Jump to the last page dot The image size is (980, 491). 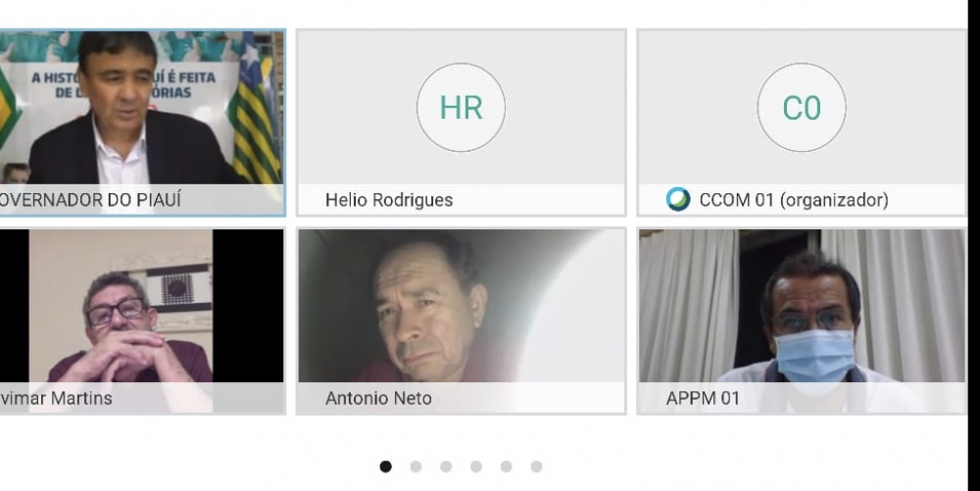(537, 466)
